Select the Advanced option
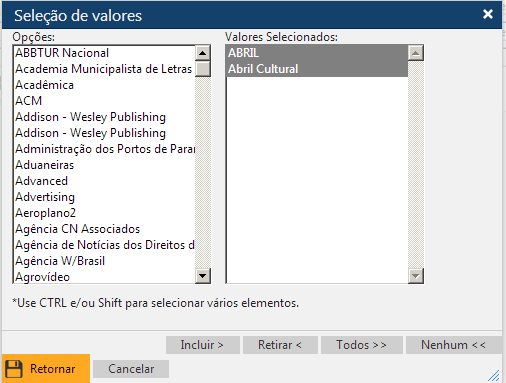 pyautogui.click(x=104, y=181)
